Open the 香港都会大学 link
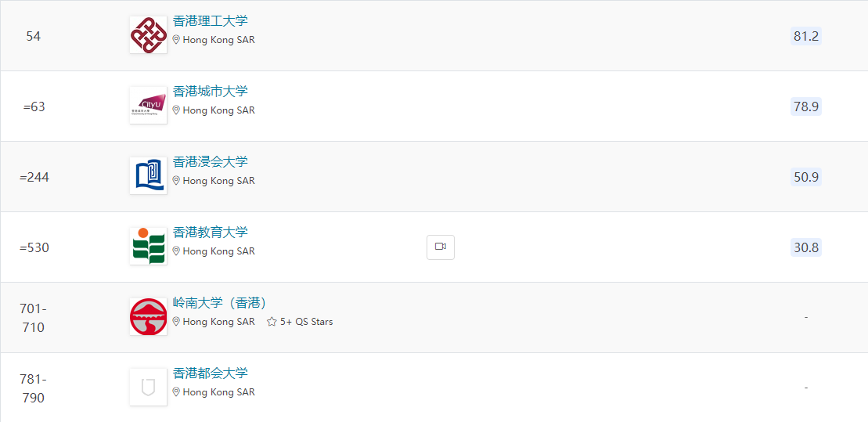This screenshot has height=422, width=868. click(210, 373)
